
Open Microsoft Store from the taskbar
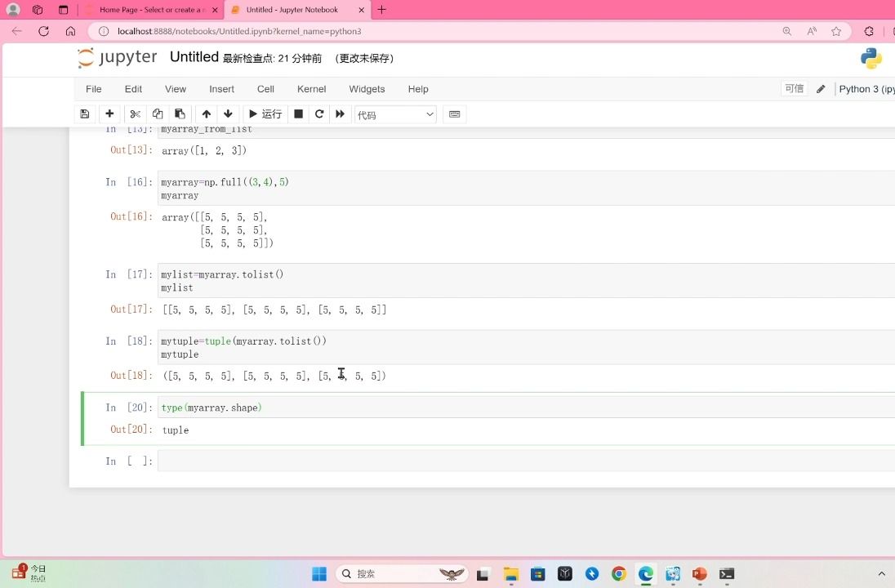537,574
